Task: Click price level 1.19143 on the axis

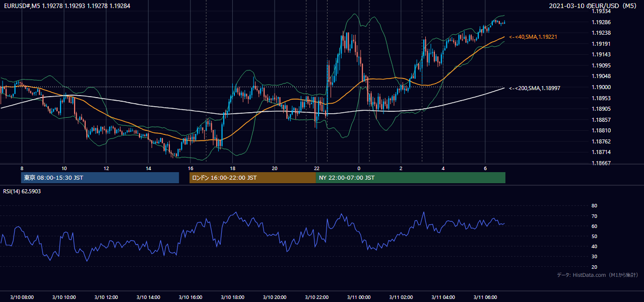Action: [601, 54]
